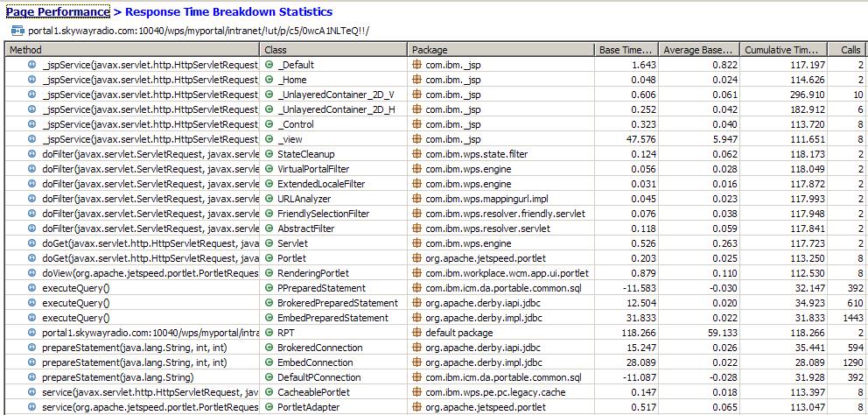
Task: Click the method icon in the _Default row
Action: [x=32, y=65]
